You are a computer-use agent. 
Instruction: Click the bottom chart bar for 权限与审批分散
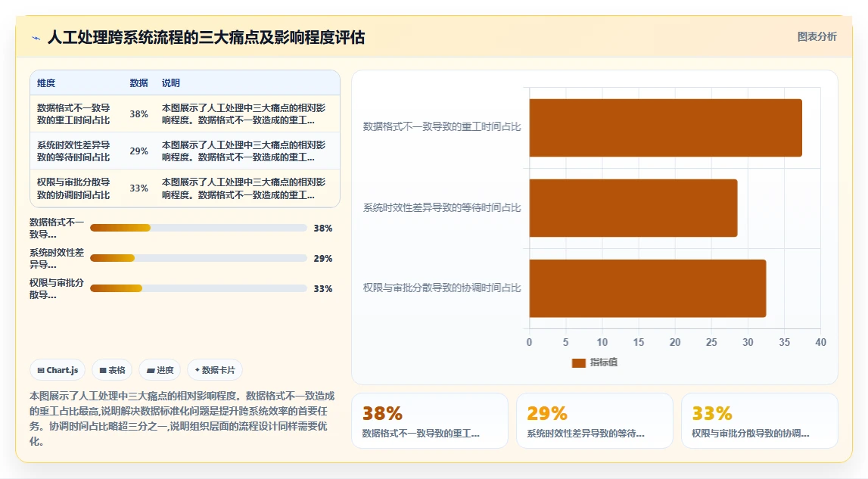pos(648,288)
